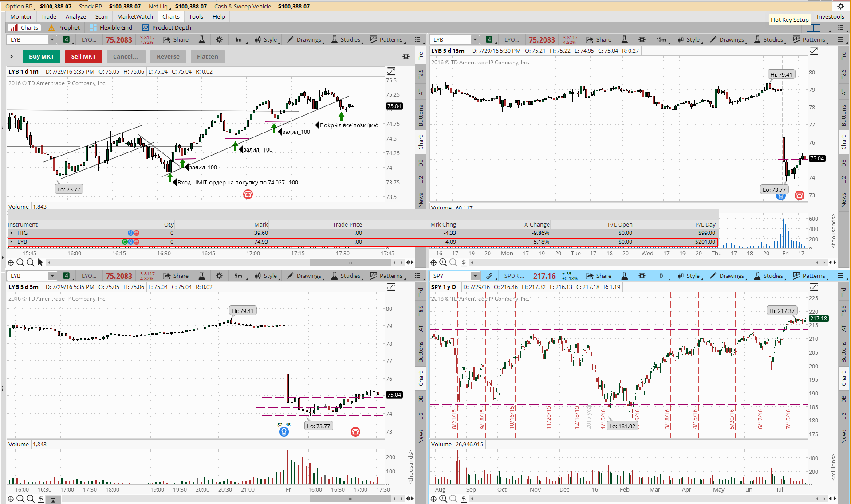Click the Flatten position button

[x=207, y=56]
